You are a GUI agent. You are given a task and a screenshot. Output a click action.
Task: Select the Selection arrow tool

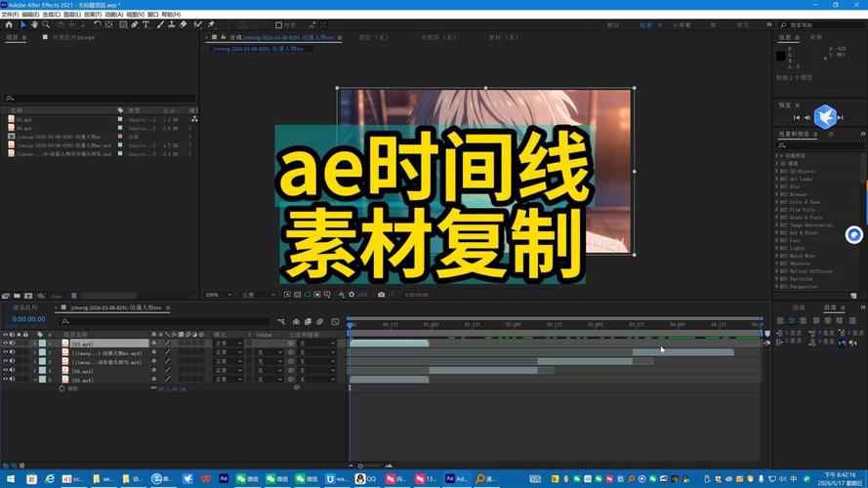pyautogui.click(x=22, y=24)
